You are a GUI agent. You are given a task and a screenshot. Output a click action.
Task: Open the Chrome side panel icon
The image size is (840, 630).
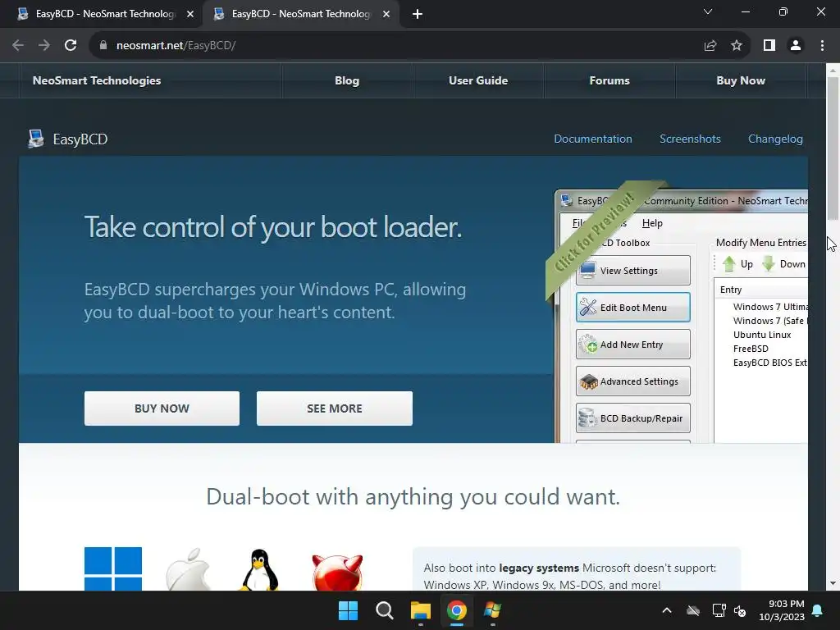[x=769, y=46]
